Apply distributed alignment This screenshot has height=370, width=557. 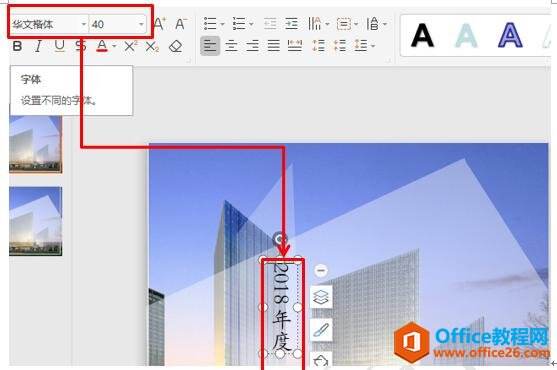click(295, 46)
